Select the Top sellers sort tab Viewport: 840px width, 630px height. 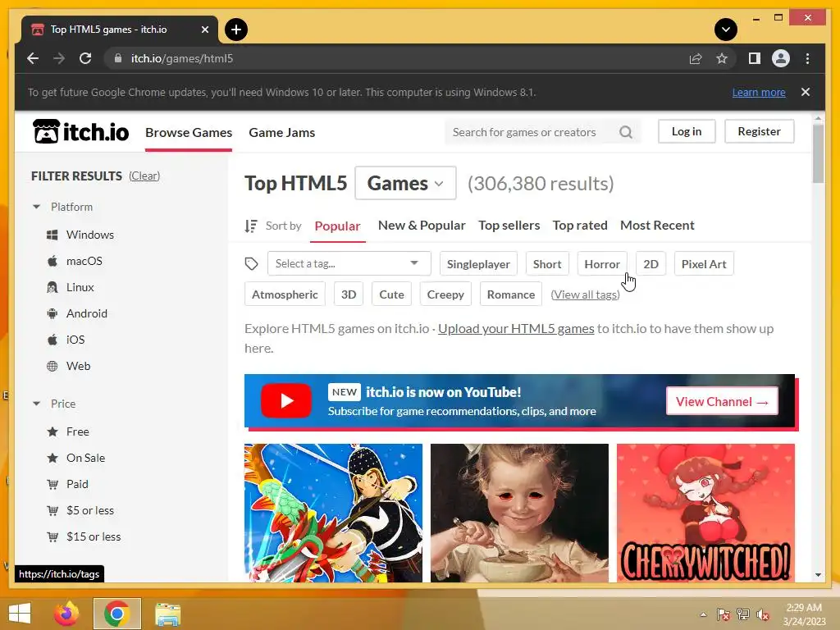509,226
